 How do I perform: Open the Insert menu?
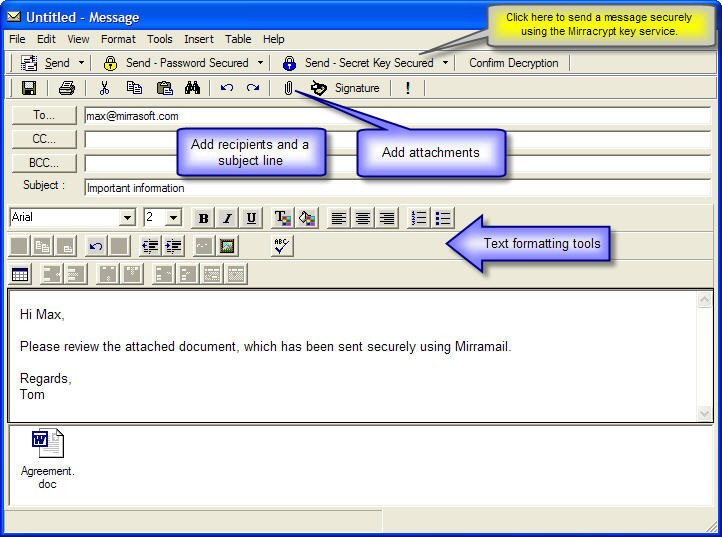199,39
